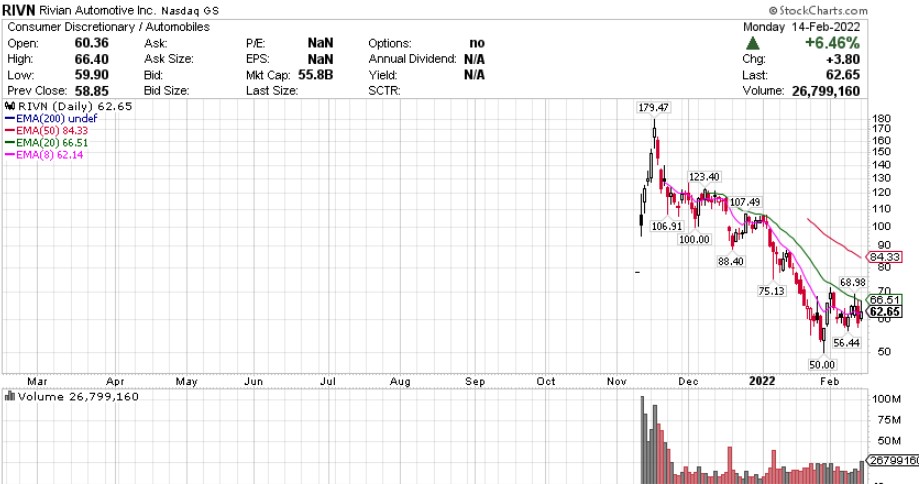Viewport: 921px width, 484px height.
Task: Click the Dec label on the time axis
Action: coord(688,381)
